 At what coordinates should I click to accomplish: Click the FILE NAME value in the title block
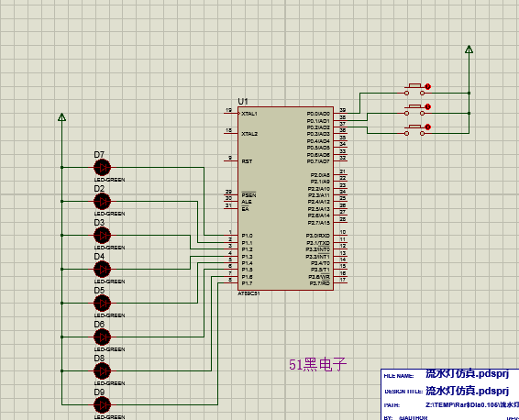click(x=467, y=373)
